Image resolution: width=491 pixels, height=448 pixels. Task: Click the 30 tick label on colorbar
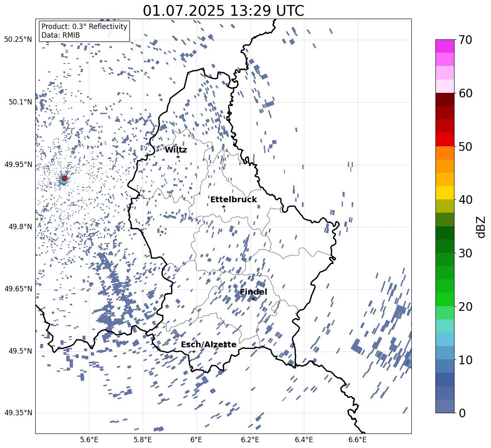click(x=465, y=253)
